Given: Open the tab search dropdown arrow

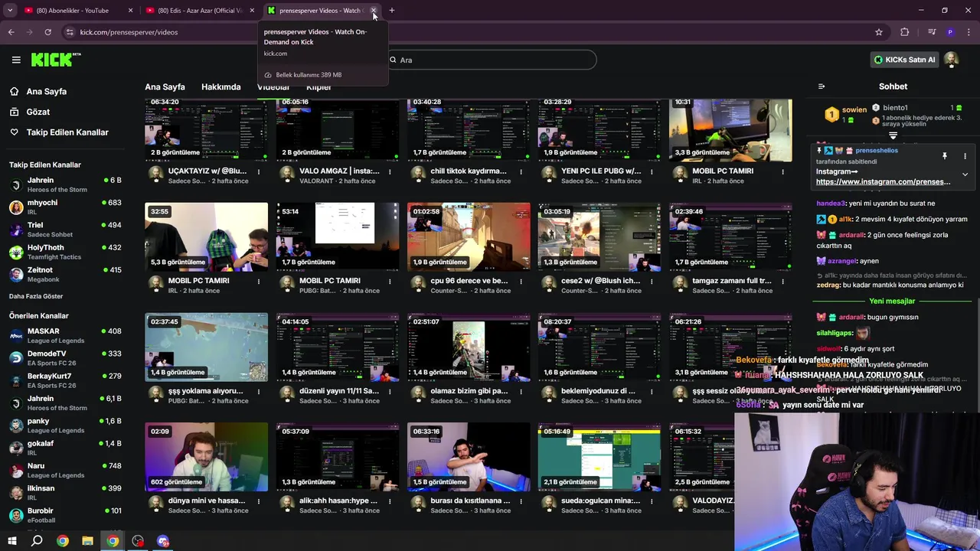Looking at the screenshot, I should [x=10, y=11].
